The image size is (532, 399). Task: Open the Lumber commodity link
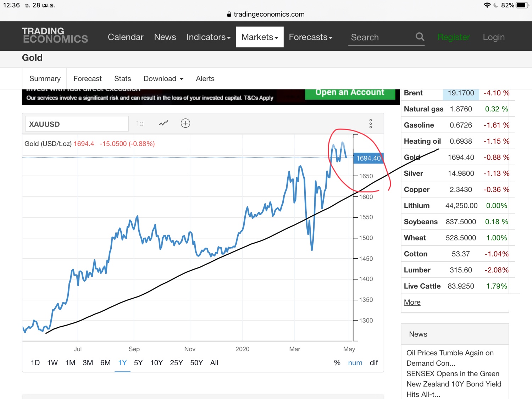(417, 270)
